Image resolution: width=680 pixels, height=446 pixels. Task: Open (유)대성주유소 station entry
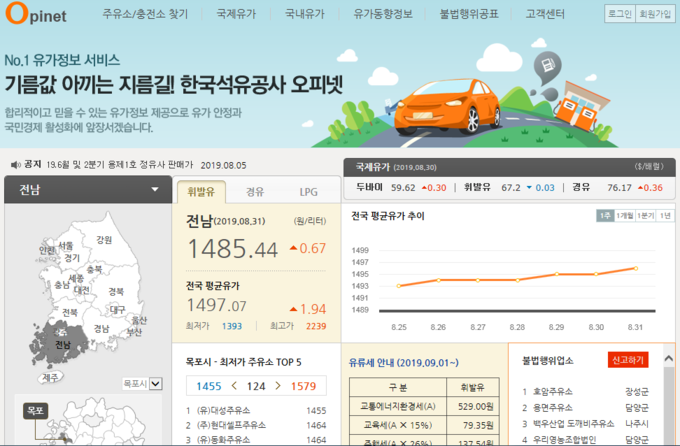223,410
